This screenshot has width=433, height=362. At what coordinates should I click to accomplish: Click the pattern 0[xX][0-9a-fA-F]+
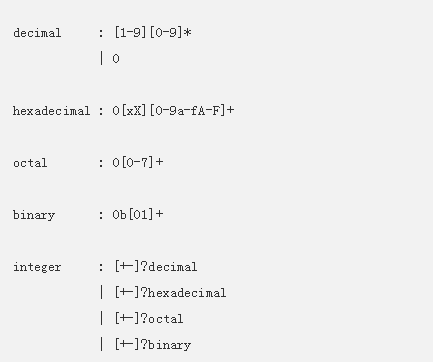coord(173,110)
